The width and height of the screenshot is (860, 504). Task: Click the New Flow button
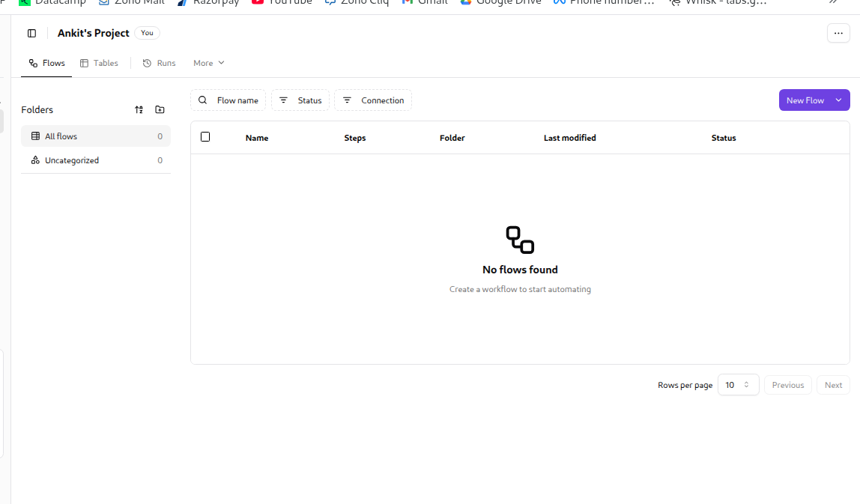click(x=805, y=100)
